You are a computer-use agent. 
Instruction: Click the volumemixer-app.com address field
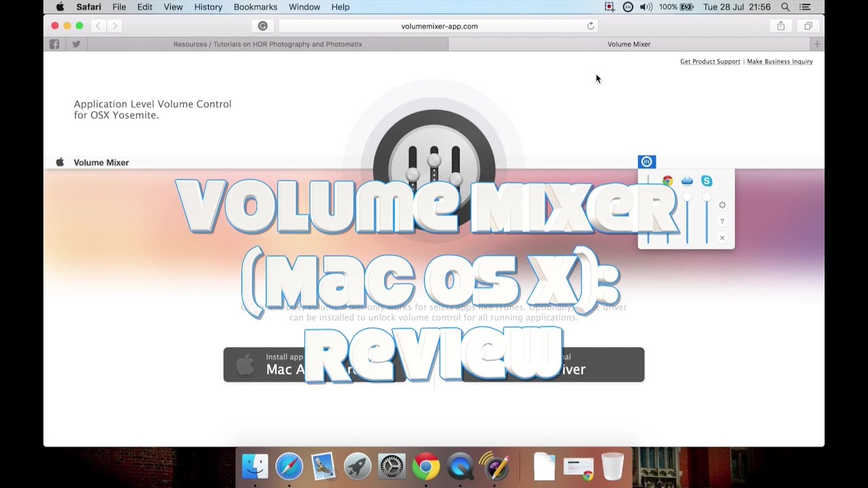(x=439, y=26)
